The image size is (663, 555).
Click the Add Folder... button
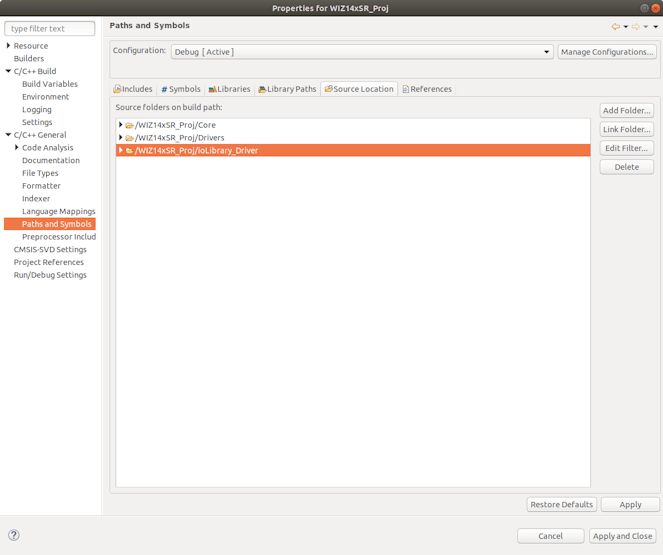(x=627, y=111)
